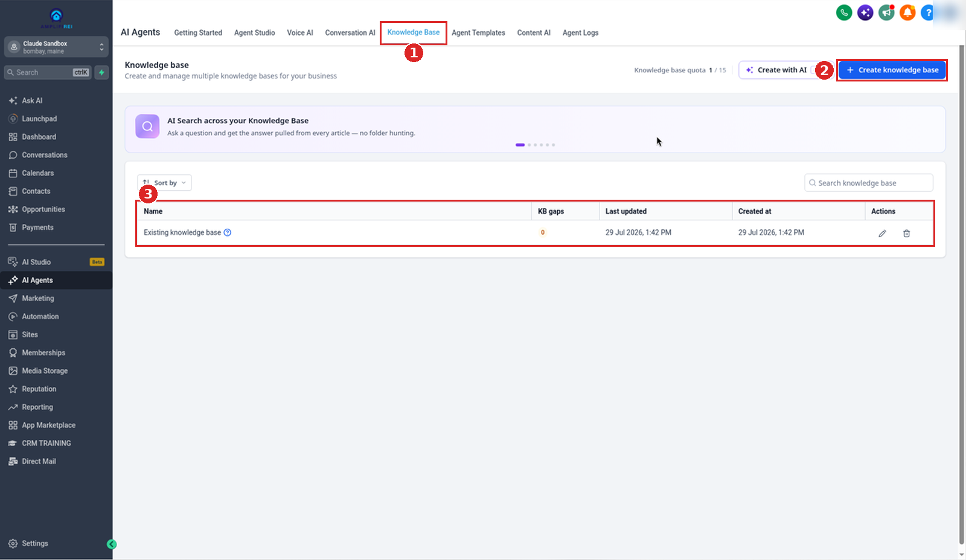Click the green lightning quick actions icon
The height and width of the screenshot is (560, 966).
tap(101, 72)
